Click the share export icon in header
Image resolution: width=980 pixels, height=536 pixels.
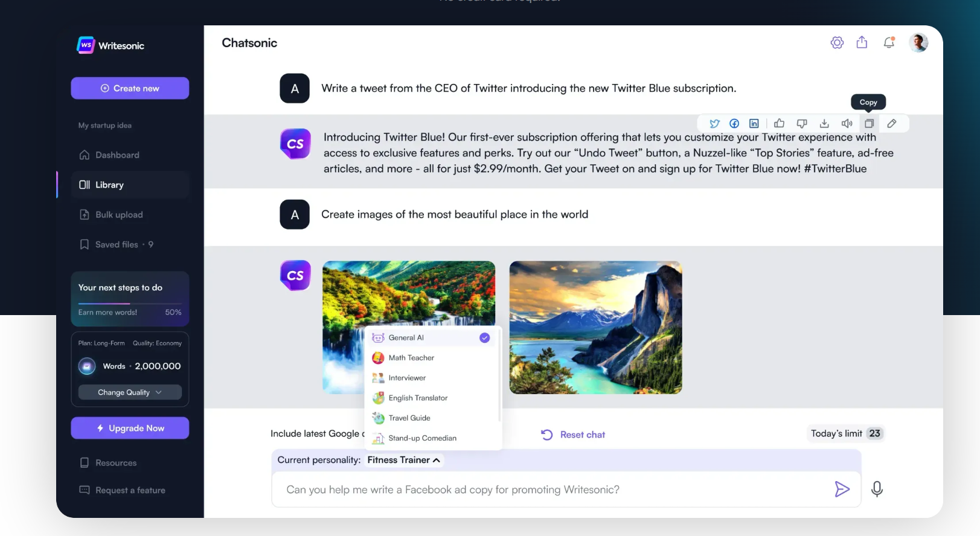862,42
